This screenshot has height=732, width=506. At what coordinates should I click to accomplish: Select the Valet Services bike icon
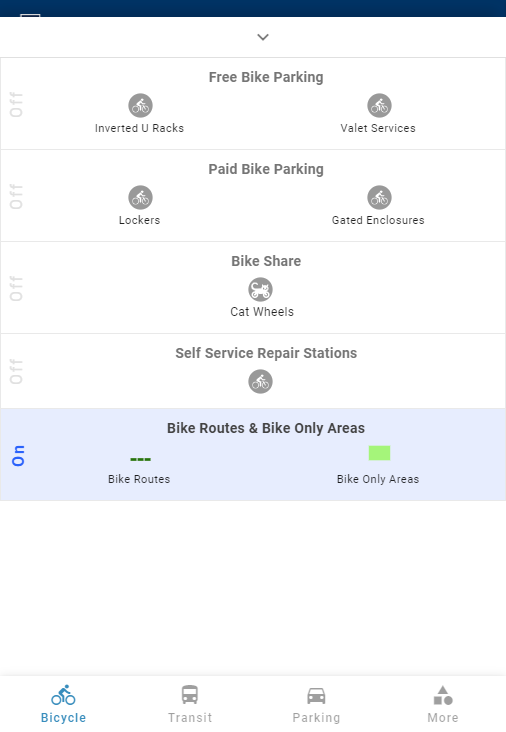(380, 106)
